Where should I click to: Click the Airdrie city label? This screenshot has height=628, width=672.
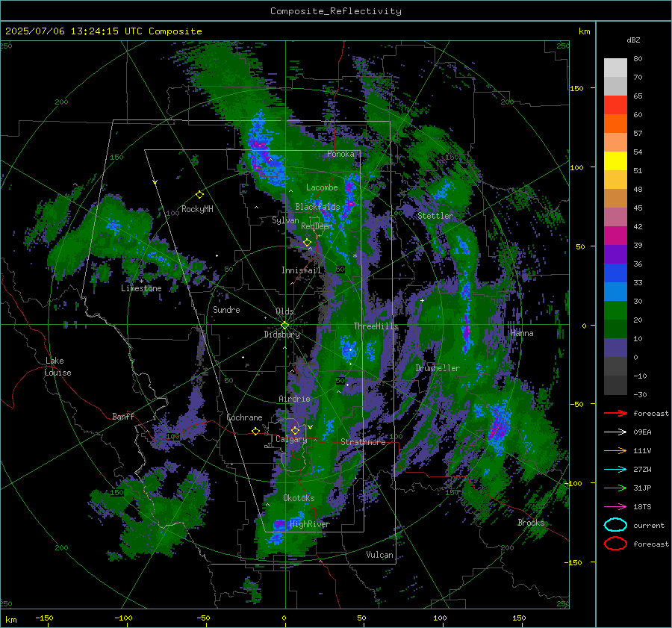(294, 399)
